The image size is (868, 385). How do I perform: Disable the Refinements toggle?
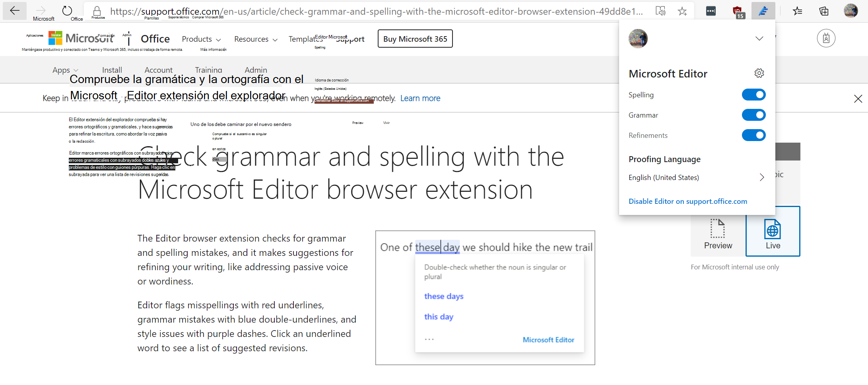[753, 135]
